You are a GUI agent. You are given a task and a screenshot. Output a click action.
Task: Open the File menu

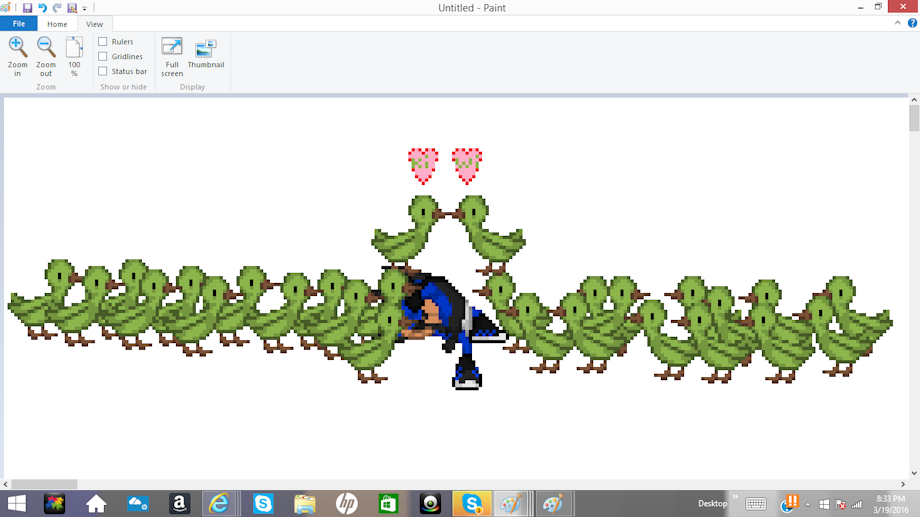point(19,23)
